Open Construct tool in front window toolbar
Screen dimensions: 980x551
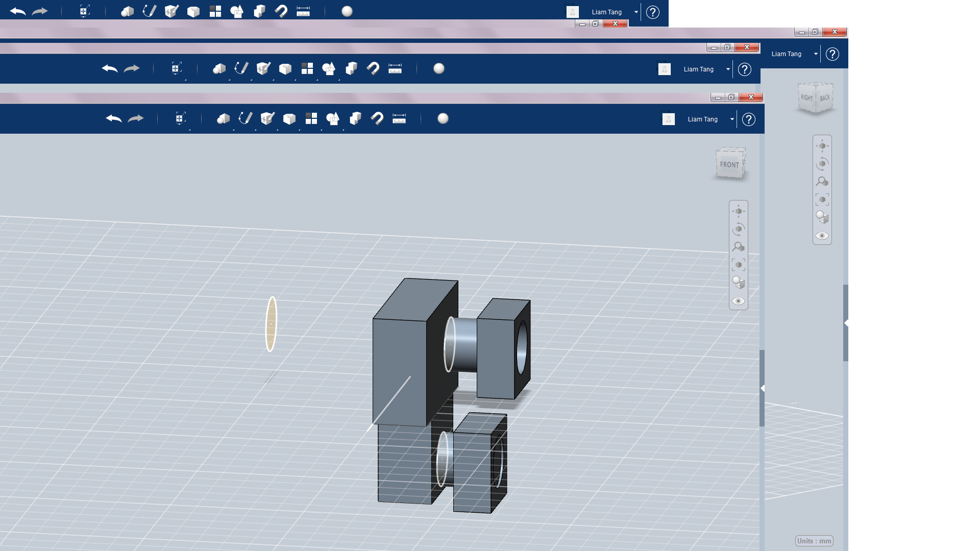pos(267,118)
